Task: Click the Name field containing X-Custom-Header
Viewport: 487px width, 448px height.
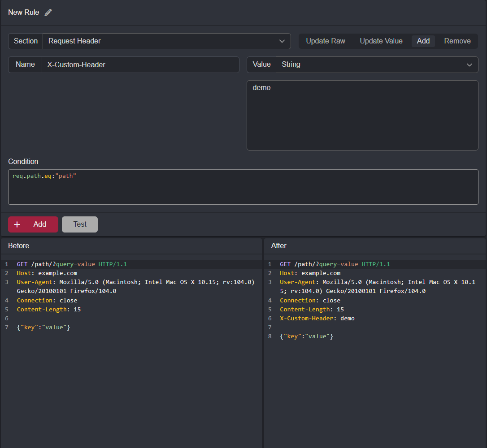Action: [140, 65]
